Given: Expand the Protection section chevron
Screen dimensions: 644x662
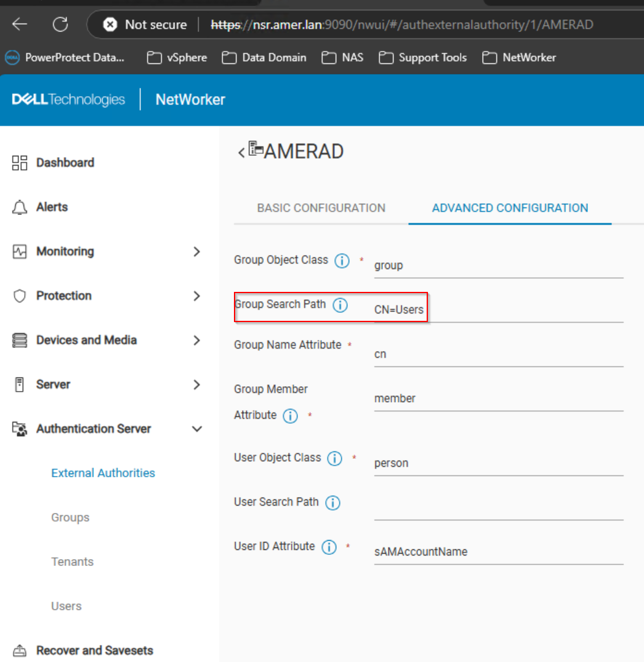Looking at the screenshot, I should [196, 296].
